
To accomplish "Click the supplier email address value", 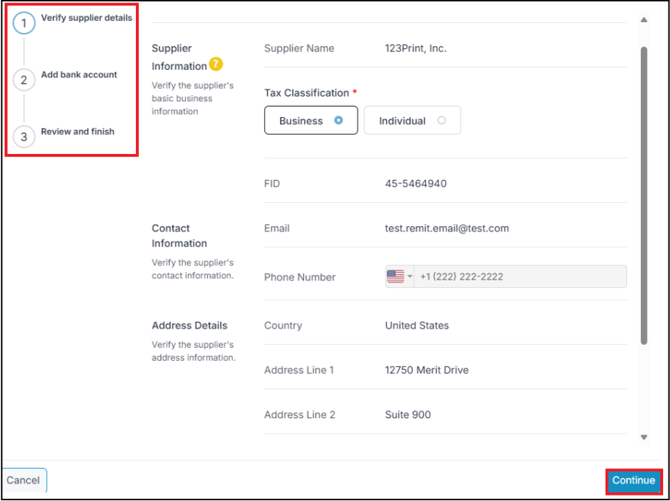I will (446, 228).
